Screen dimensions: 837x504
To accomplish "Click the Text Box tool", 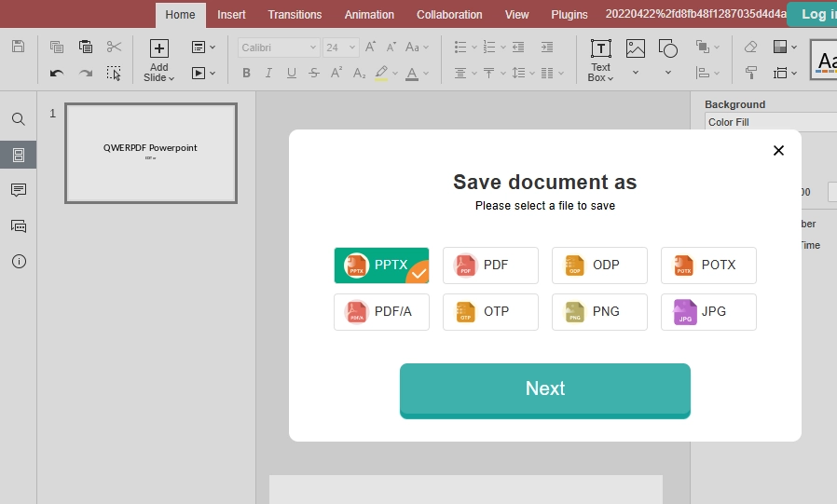I will [600, 60].
